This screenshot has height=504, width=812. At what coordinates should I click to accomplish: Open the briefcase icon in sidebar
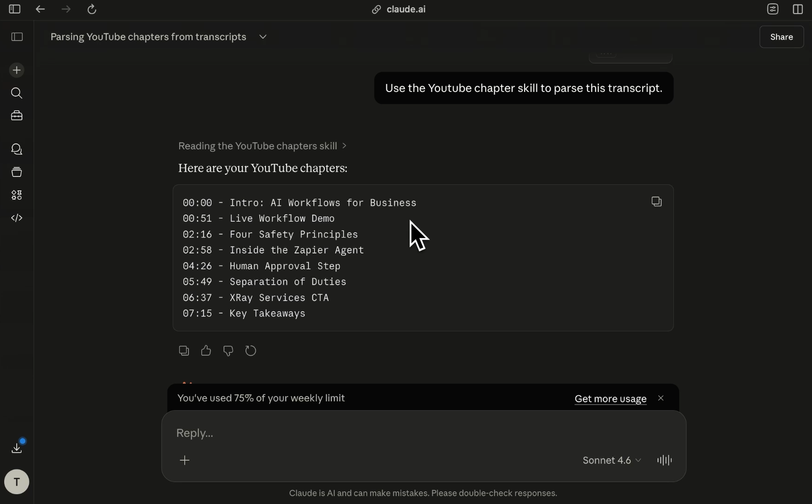[17, 116]
